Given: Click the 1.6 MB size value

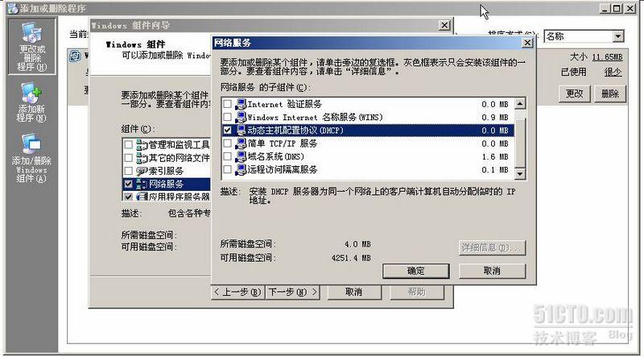Looking at the screenshot, I should 495,156.
